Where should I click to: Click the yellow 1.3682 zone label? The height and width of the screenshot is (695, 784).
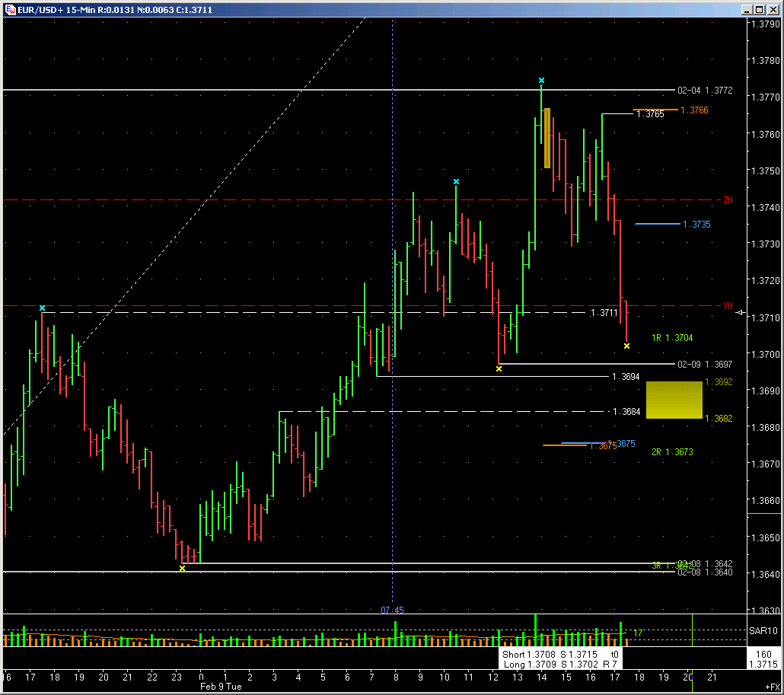pyautogui.click(x=719, y=419)
